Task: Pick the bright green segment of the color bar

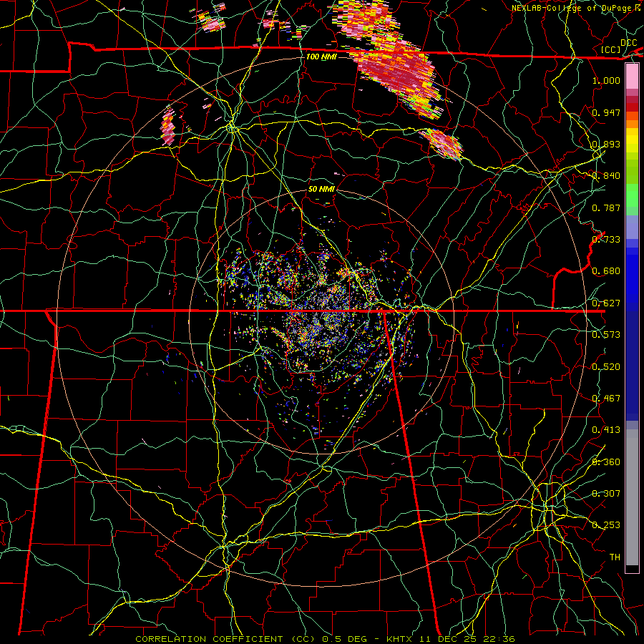Action: [x=632, y=195]
